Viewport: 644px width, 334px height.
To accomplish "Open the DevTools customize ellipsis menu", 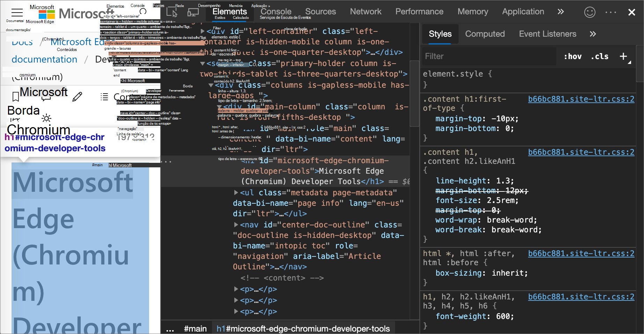I will [x=610, y=12].
